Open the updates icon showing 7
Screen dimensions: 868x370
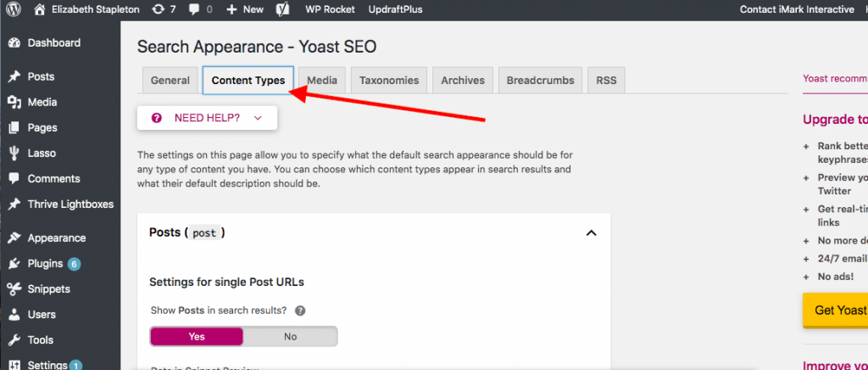(x=159, y=9)
